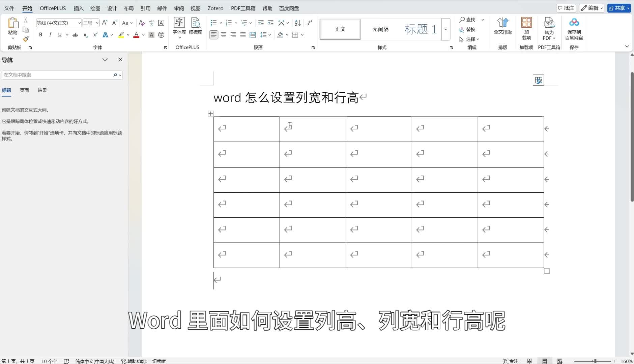The height and width of the screenshot is (364, 634).
Task: Click the table move handle icon
Action: click(210, 114)
